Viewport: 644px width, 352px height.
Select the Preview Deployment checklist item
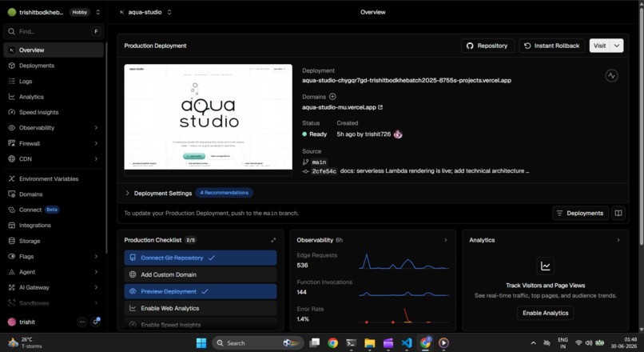coord(201,291)
